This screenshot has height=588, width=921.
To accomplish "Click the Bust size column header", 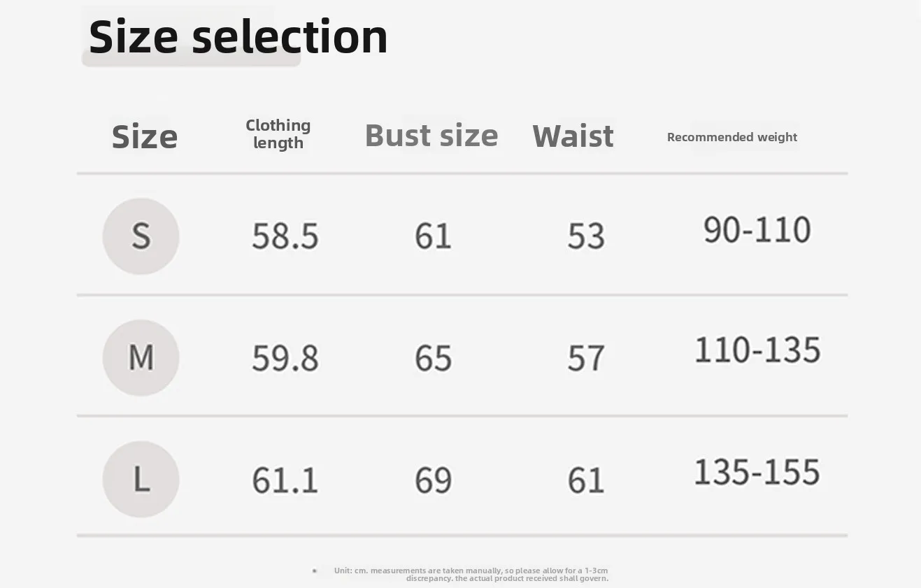I will pos(431,135).
